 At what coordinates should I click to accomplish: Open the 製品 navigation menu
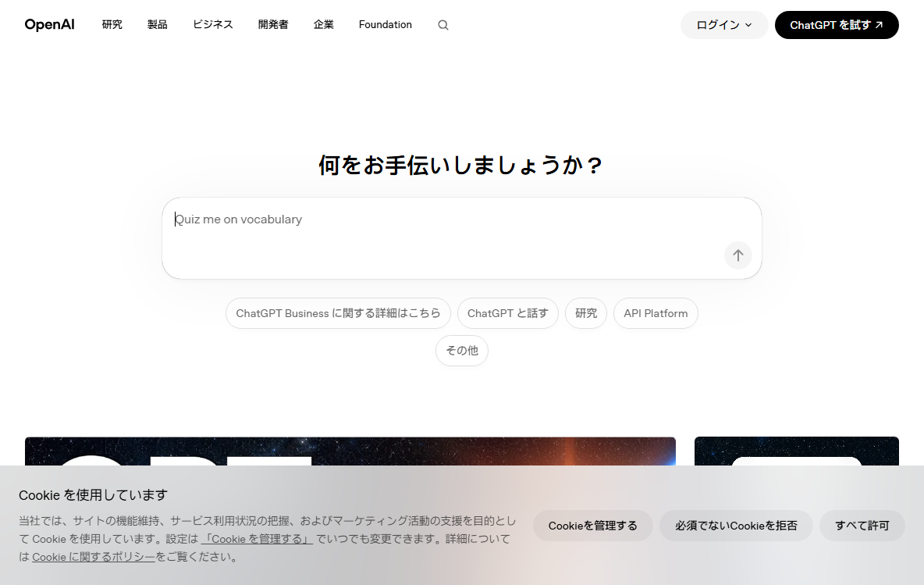click(x=158, y=25)
